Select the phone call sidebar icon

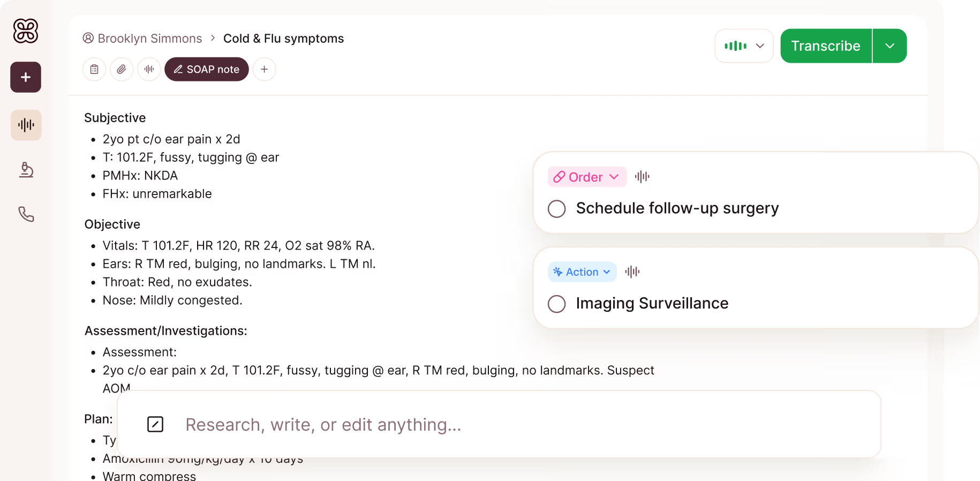tap(25, 214)
